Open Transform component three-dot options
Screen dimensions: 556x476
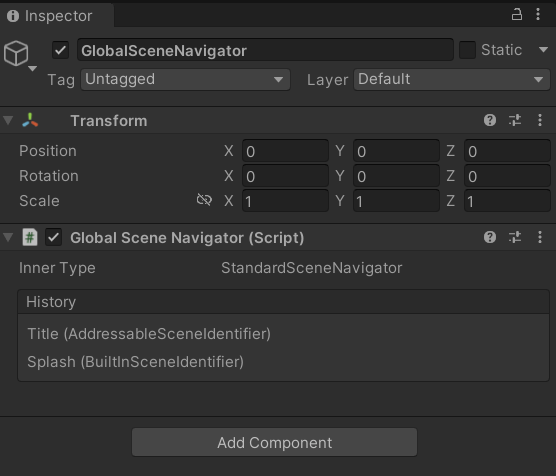point(540,120)
